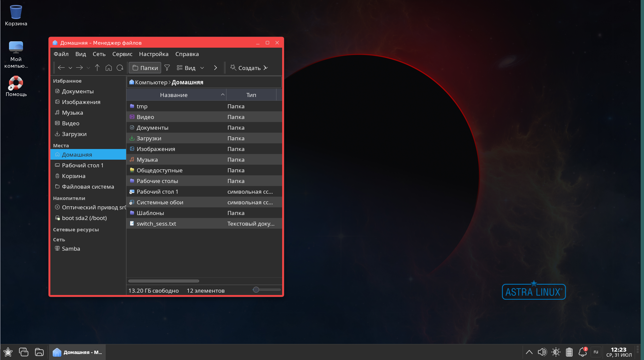Viewport: 644px width, 360px height.
Task: Switch keyboard layout via ru indicator
Action: 596,352
